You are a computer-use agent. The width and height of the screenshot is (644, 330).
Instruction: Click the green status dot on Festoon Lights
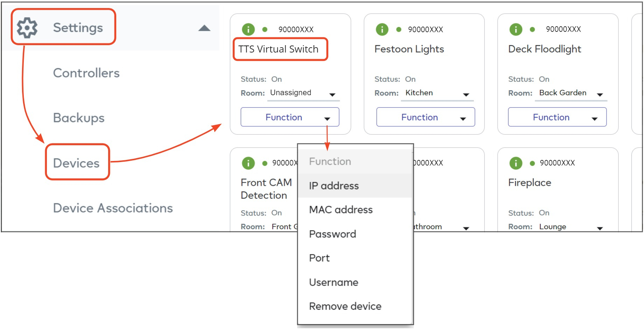pos(399,29)
